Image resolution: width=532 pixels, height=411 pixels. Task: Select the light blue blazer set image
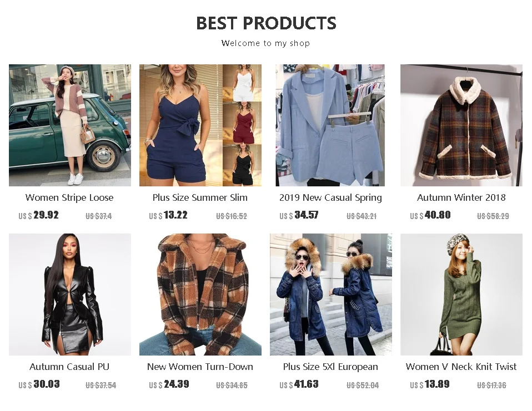330,125
